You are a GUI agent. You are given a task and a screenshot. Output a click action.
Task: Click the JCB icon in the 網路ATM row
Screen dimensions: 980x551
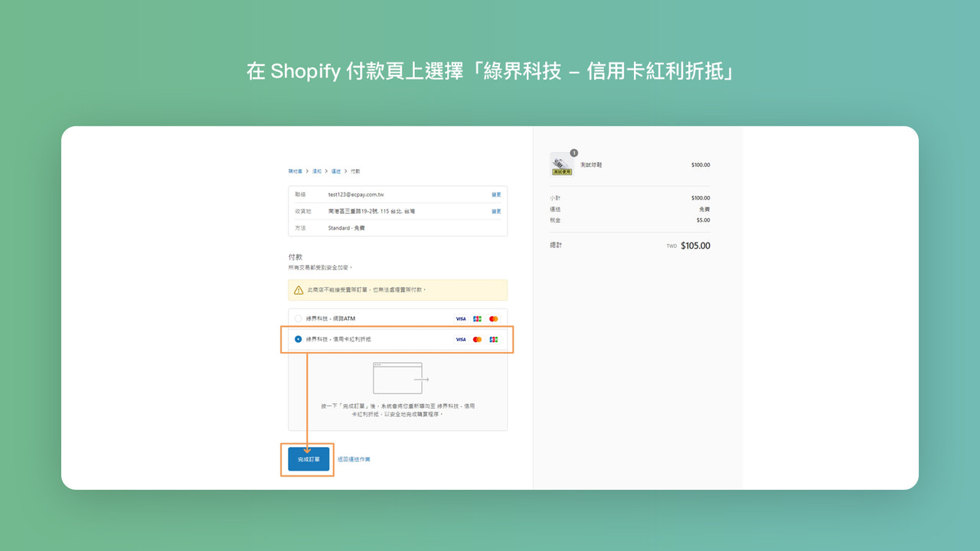[477, 318]
